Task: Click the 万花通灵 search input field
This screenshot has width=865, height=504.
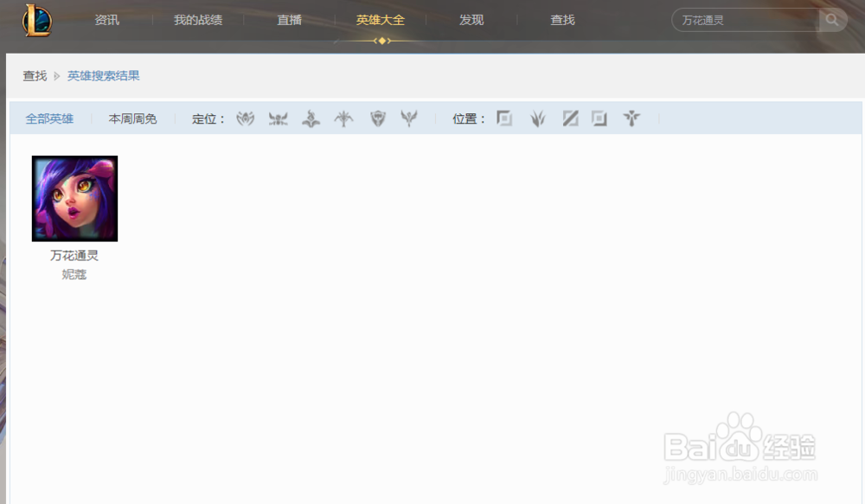Action: (746, 21)
